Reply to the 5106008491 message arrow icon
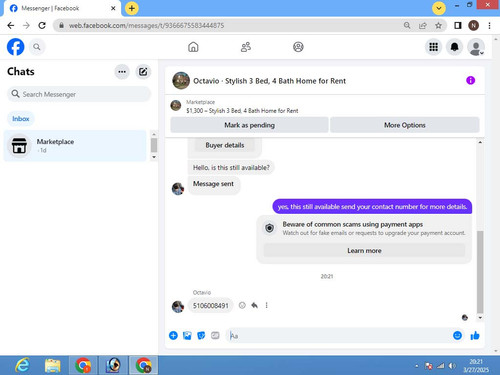This screenshot has height=375, width=500. [254, 305]
